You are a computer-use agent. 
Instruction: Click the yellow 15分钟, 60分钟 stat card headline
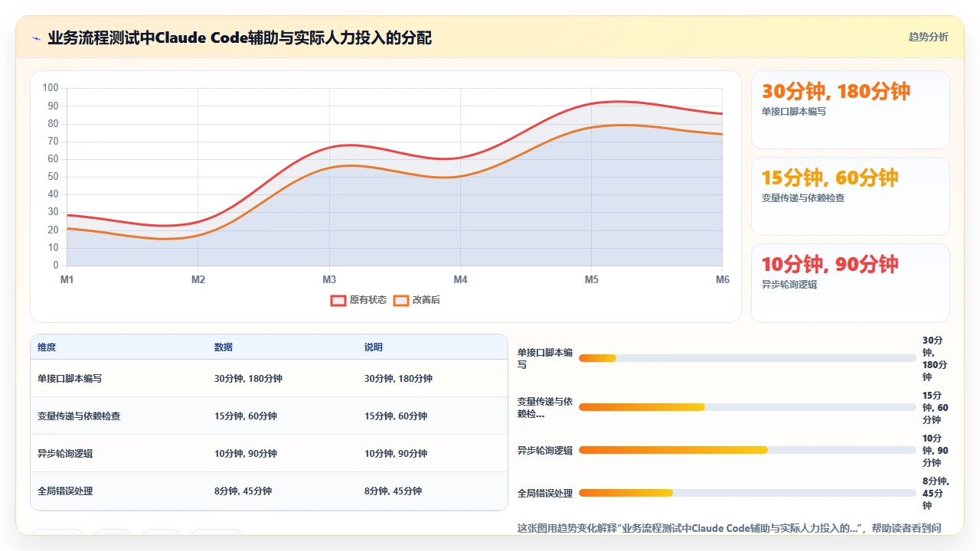click(830, 178)
